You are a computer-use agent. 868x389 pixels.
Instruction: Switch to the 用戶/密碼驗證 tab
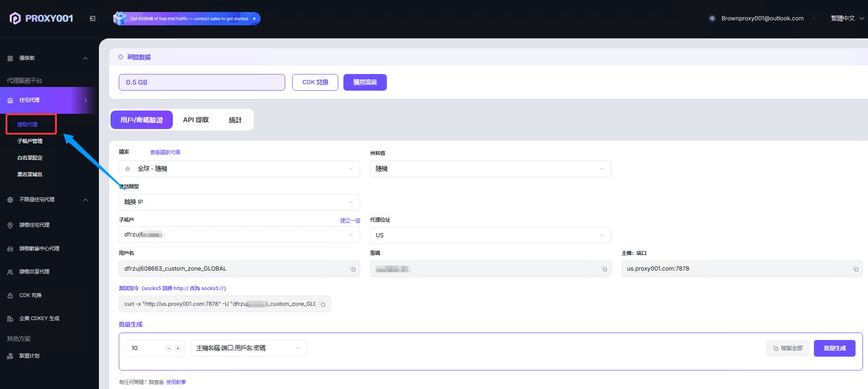pyautogui.click(x=141, y=120)
